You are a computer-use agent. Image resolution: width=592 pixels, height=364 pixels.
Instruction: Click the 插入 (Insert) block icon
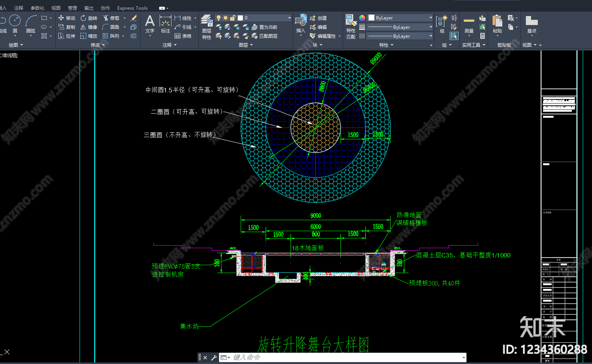tap(301, 24)
